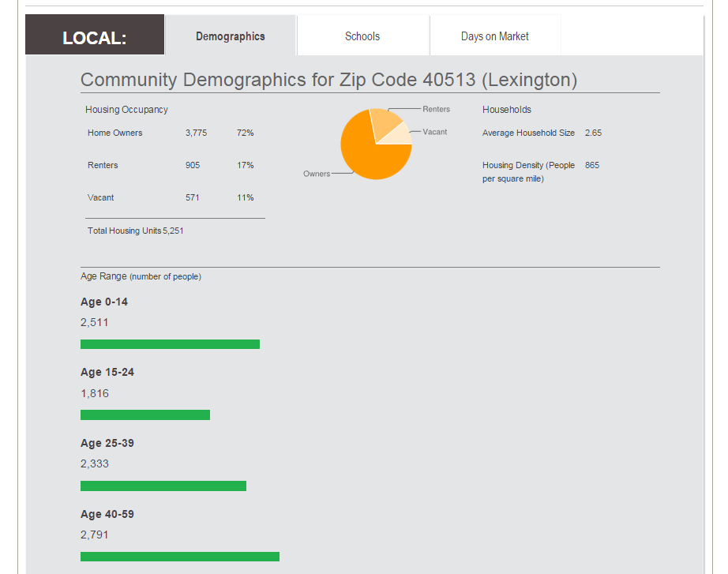This screenshot has height=574, width=728.
Task: Select the Days on Market tab
Action: click(495, 36)
